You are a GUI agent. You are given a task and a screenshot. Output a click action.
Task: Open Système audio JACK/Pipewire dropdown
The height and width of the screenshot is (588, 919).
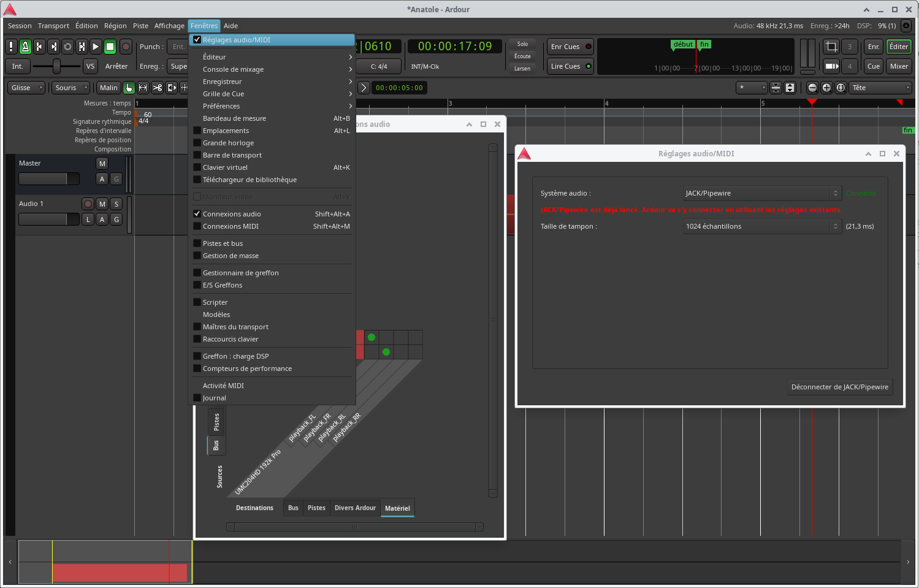762,193
